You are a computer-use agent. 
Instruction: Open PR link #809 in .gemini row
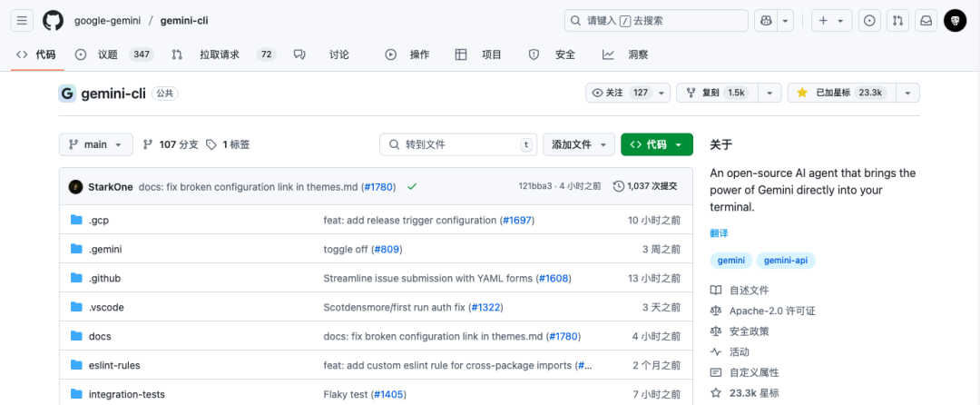[x=387, y=249]
